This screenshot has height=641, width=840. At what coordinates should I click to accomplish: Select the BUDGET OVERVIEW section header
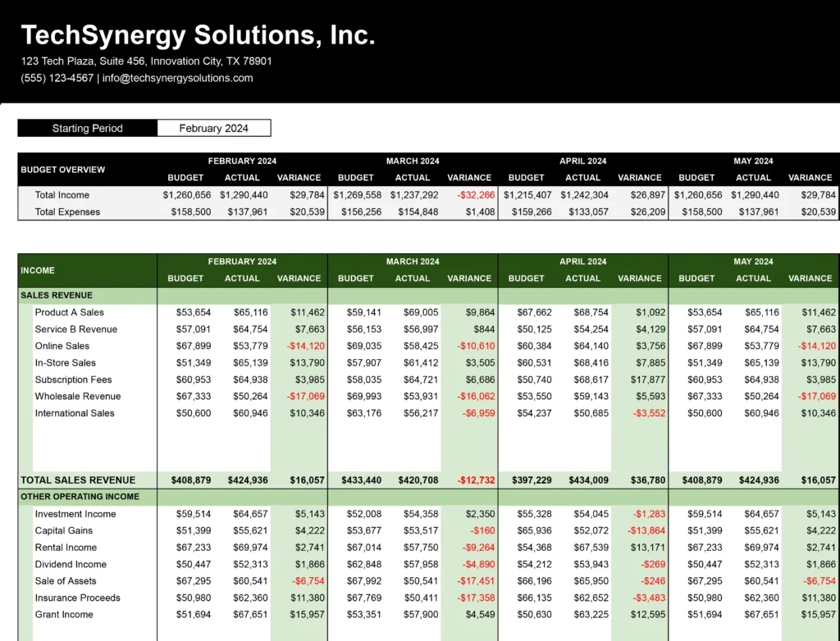coord(62,169)
